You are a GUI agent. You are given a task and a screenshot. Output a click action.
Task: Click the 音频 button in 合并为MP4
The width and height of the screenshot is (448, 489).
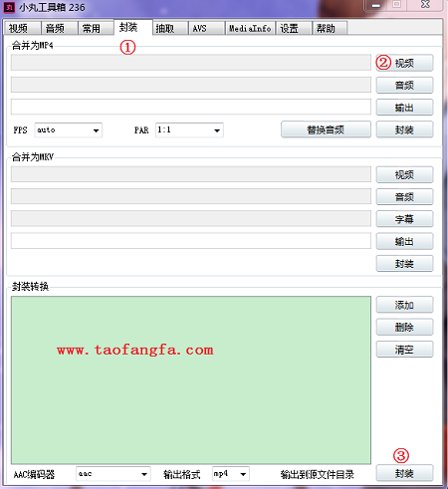pos(404,86)
